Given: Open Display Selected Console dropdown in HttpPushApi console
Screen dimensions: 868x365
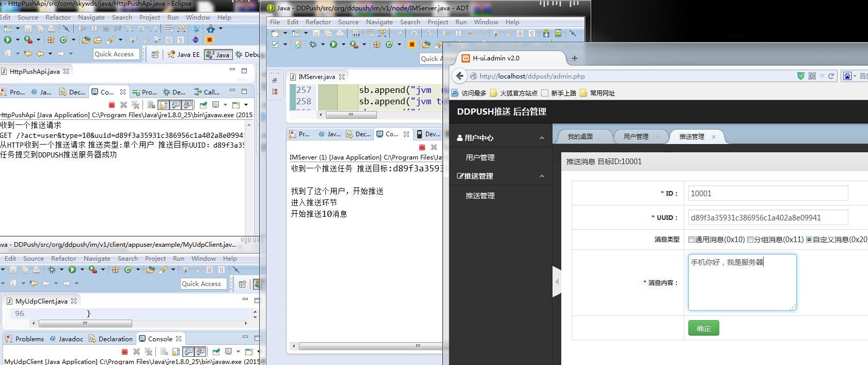Looking at the screenshot, I should point(225,105).
